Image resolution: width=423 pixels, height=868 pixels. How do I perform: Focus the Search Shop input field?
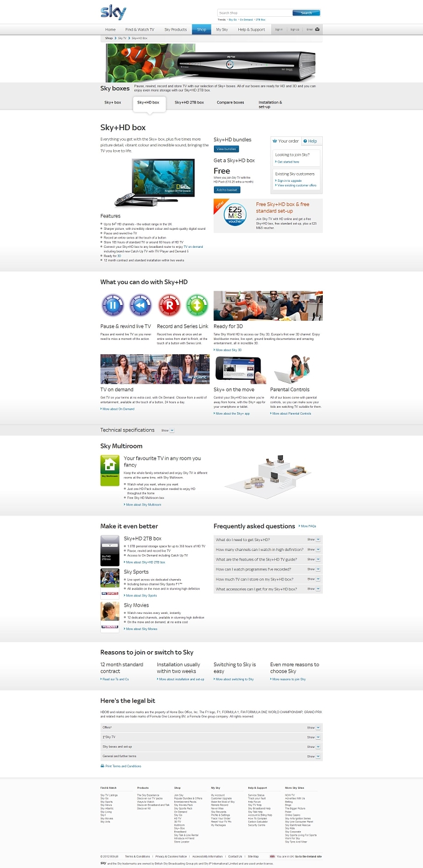pos(254,12)
